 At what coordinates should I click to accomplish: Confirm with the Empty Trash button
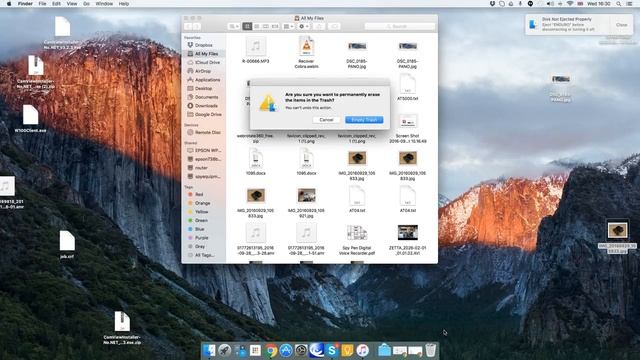coord(364,120)
